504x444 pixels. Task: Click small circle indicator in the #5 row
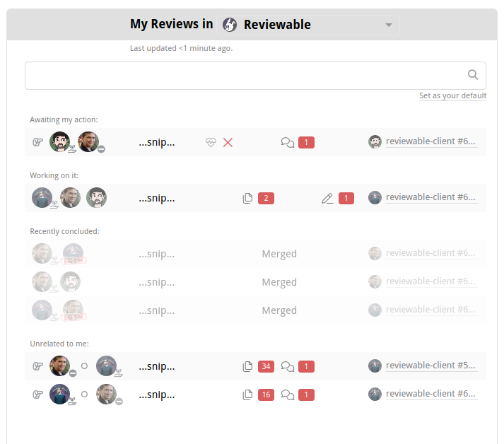[84, 366]
